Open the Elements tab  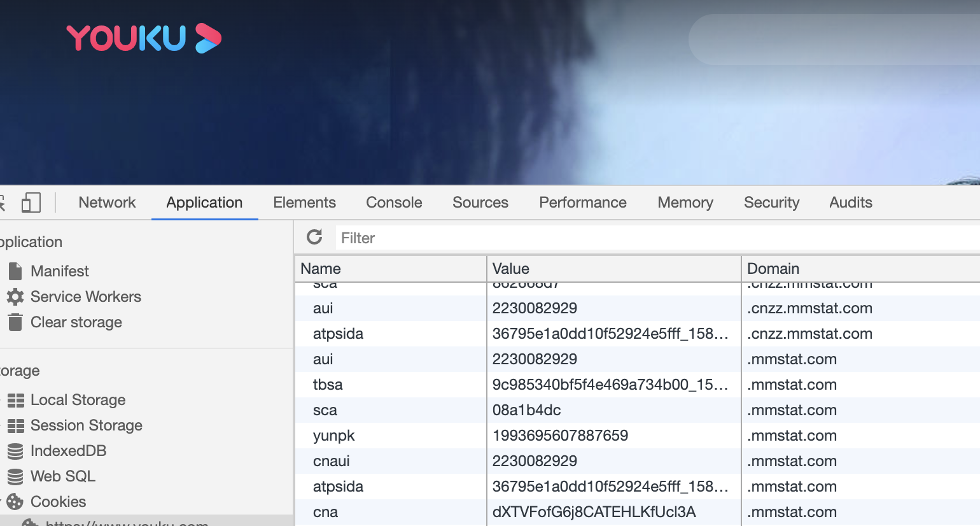click(304, 203)
